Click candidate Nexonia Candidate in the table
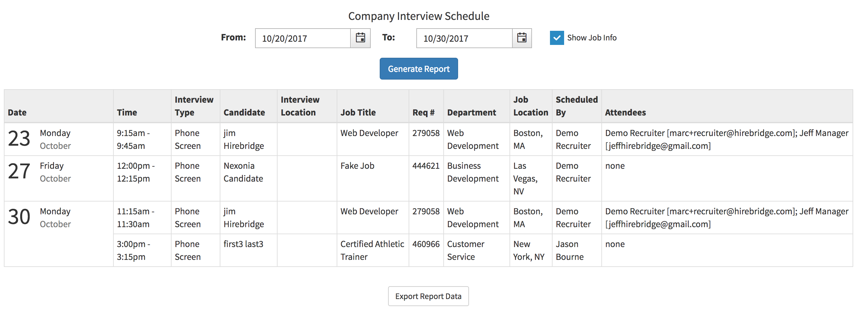Image resolution: width=868 pixels, height=317 pixels. tap(243, 172)
